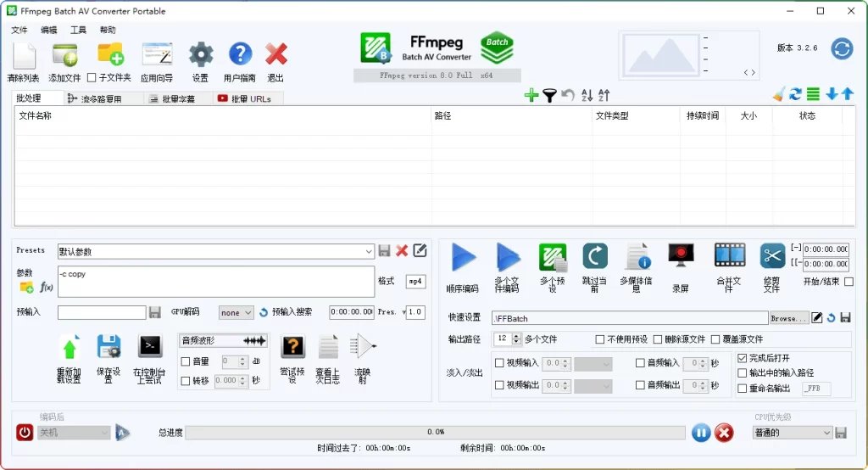This screenshot has width=868, height=470.
Task: Toggle the 转移 shift checkbox
Action: coord(186,381)
